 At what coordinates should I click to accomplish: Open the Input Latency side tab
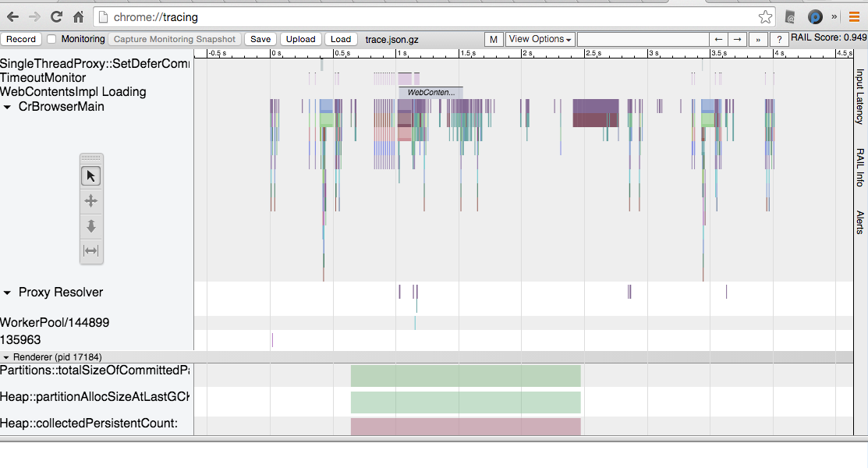[860, 97]
